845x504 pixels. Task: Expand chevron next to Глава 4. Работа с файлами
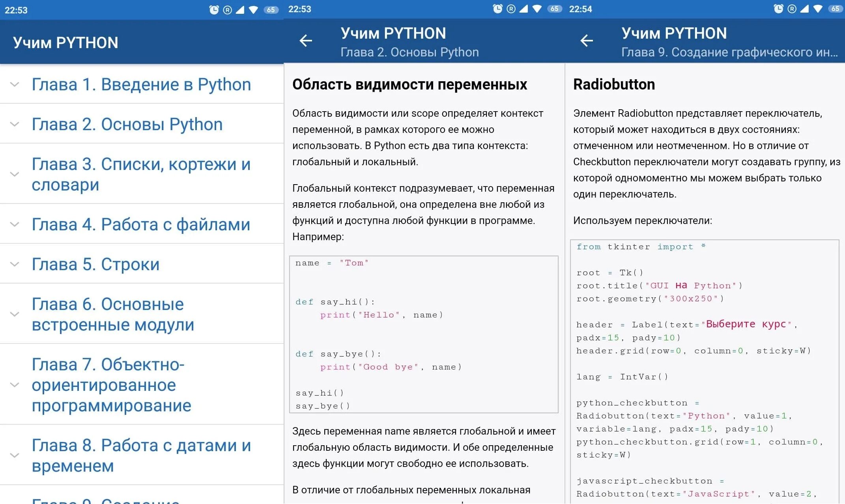coord(15,224)
